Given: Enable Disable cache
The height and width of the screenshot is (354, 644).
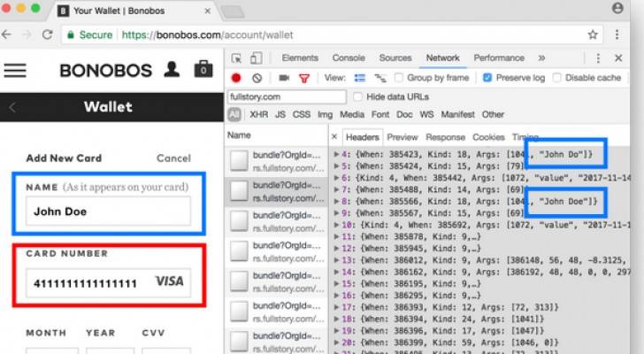Looking at the screenshot, I should pyautogui.click(x=557, y=78).
